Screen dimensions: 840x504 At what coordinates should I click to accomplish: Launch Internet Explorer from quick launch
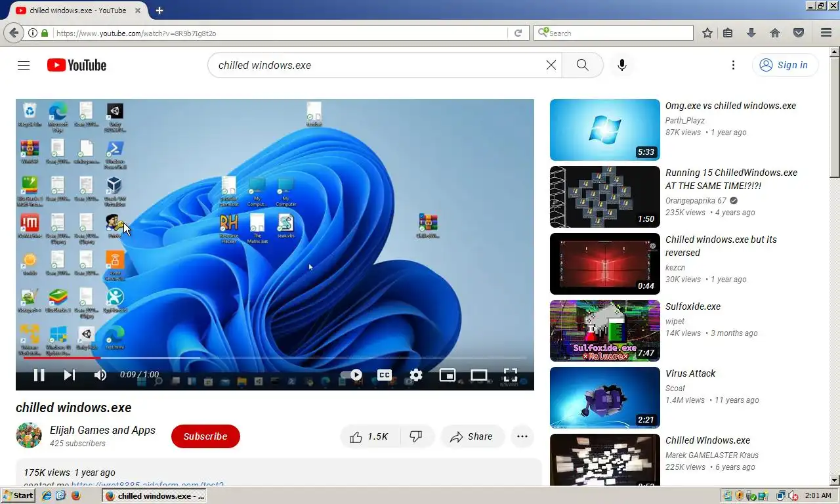(47, 495)
